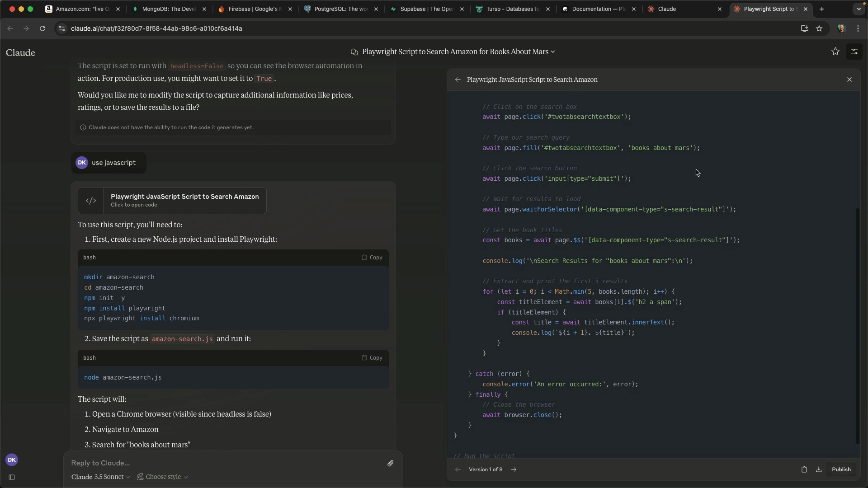Click the 'Version 1 of 8' label
Viewport: 868px width, 488px height.
coord(486,469)
